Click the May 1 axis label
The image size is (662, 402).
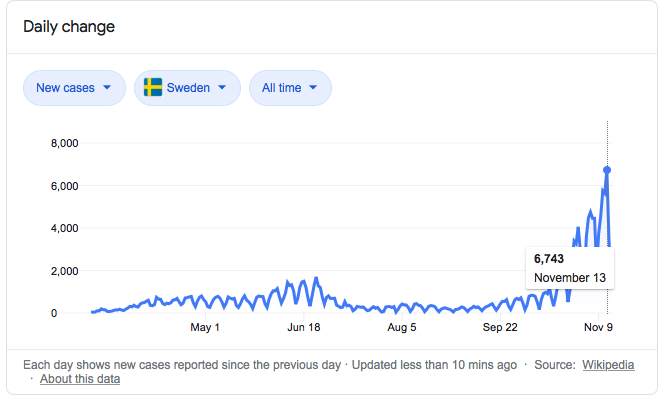tap(205, 327)
